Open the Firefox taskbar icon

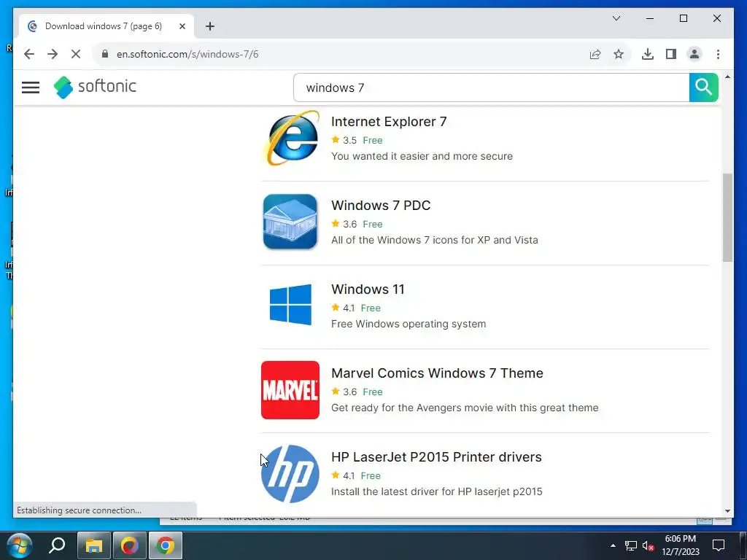point(130,545)
